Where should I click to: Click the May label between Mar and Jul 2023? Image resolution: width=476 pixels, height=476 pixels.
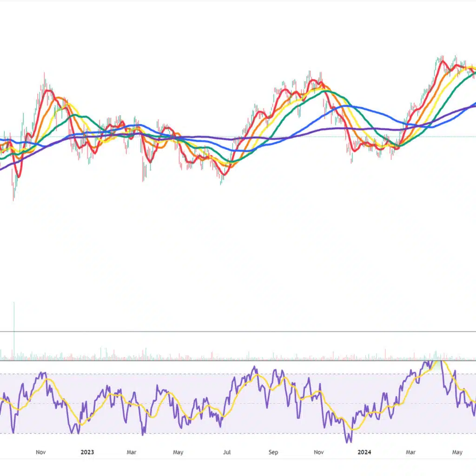tap(178, 452)
